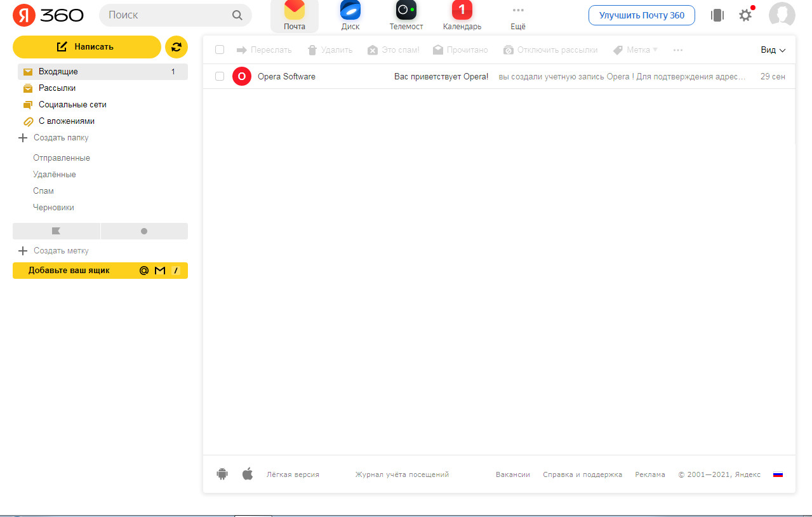The height and width of the screenshot is (517, 812).
Task: Open Справка и поддержка link
Action: tap(583, 474)
